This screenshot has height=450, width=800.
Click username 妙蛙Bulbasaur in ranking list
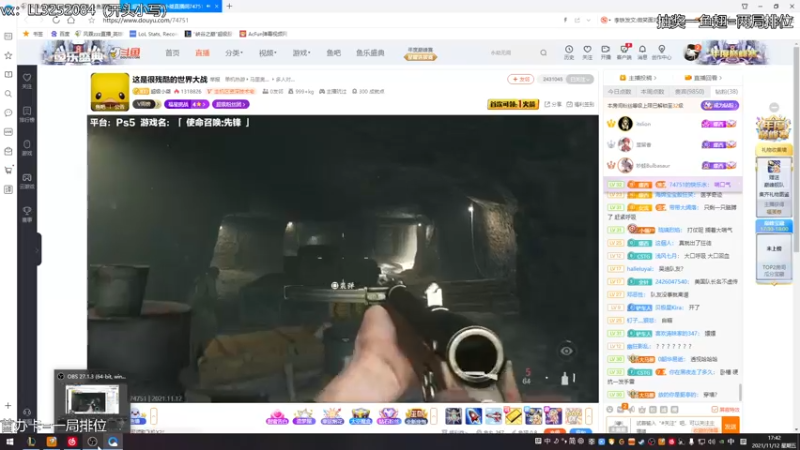pos(653,166)
